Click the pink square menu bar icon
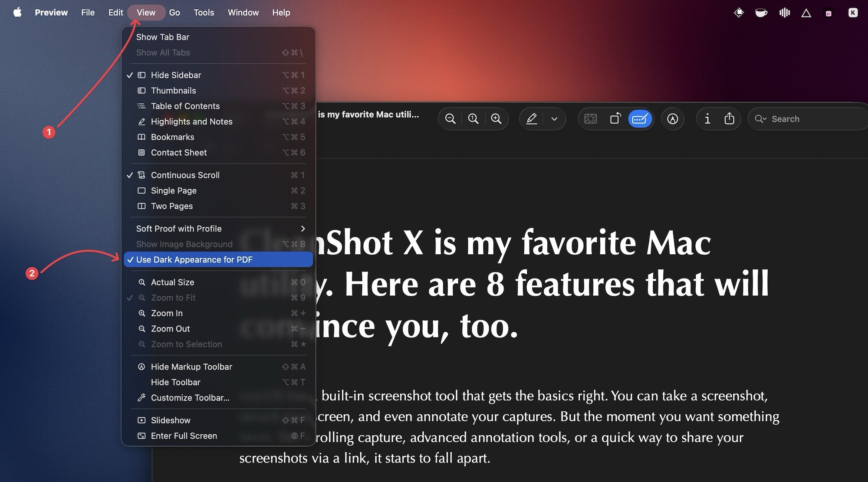 (829, 13)
